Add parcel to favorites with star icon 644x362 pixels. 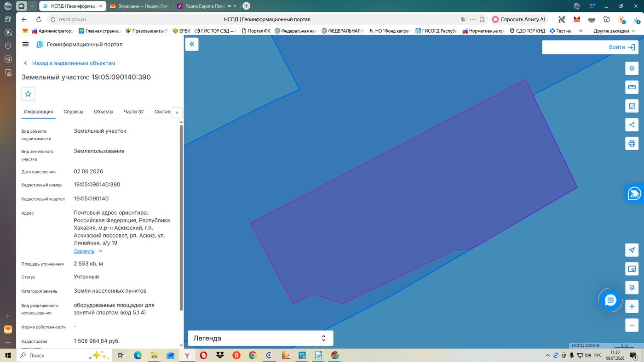(x=28, y=94)
